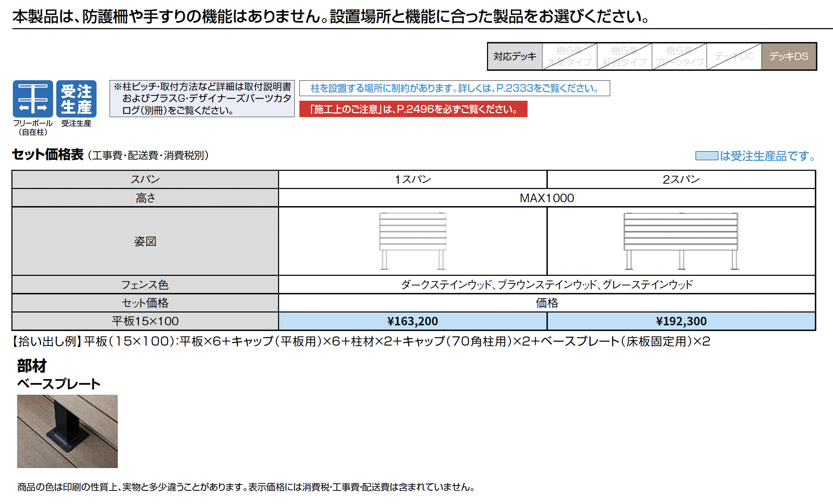833x504 pixels.
Task: Click the light blue 受注生産品 legend swatch
Action: click(x=706, y=156)
